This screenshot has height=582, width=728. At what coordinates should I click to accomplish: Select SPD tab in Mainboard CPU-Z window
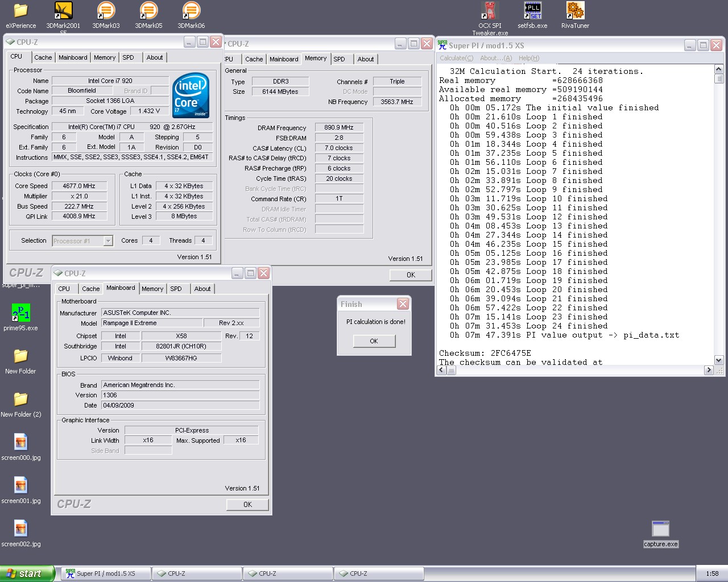point(176,289)
